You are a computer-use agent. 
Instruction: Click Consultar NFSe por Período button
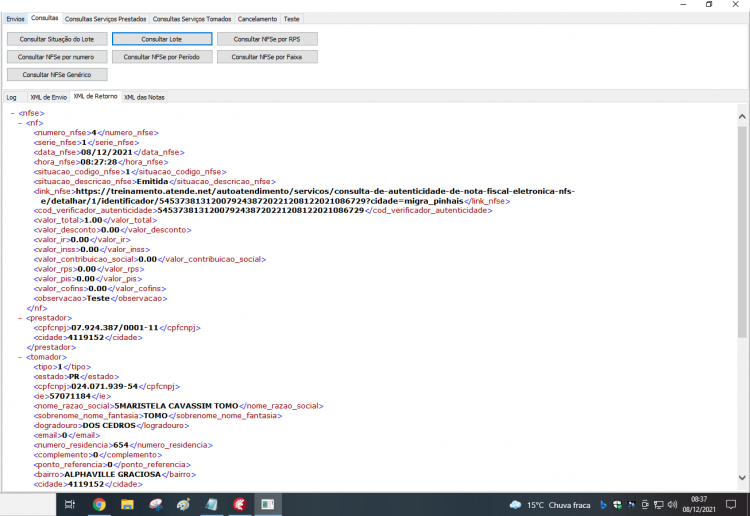[162, 57]
